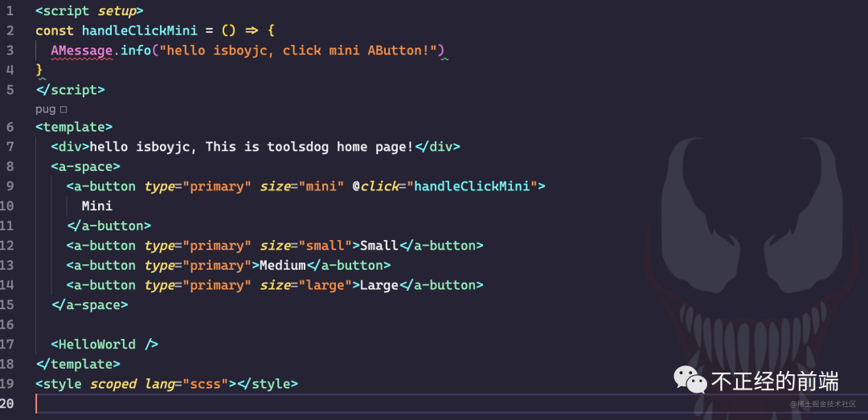Click the @click attribute on line 9

coord(375,186)
